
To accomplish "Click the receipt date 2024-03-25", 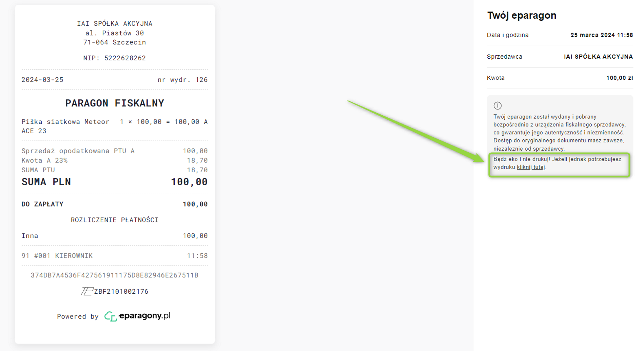I will click(42, 80).
